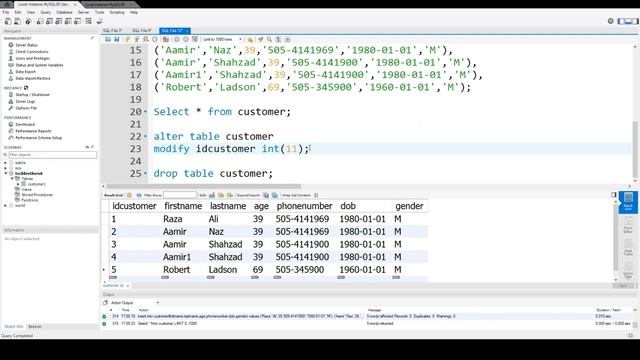640x360 pixels.
Task: Open the find magnifier in editor toolbar
Action: 269,40
